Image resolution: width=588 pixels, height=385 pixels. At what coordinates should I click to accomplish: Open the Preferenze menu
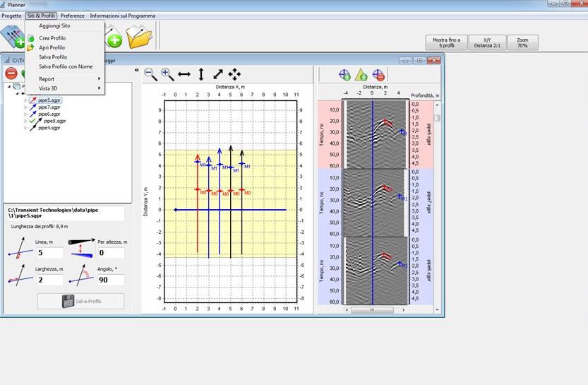pyautogui.click(x=72, y=16)
